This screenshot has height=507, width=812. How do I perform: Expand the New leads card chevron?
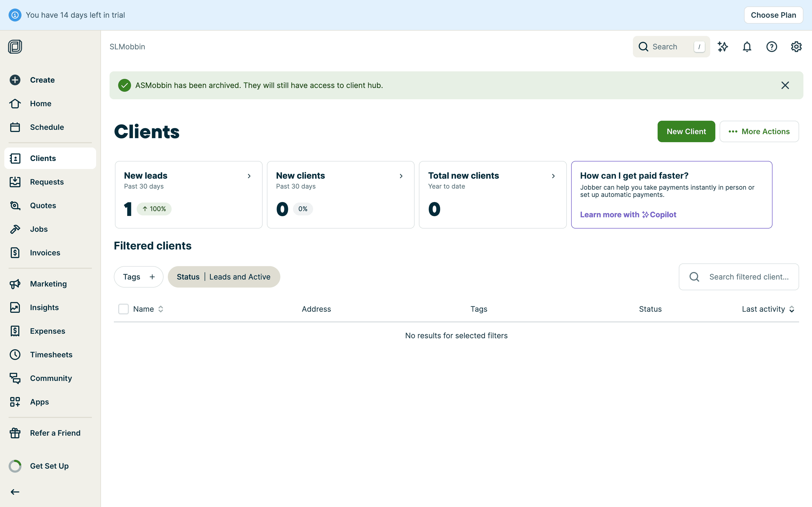pos(249,176)
